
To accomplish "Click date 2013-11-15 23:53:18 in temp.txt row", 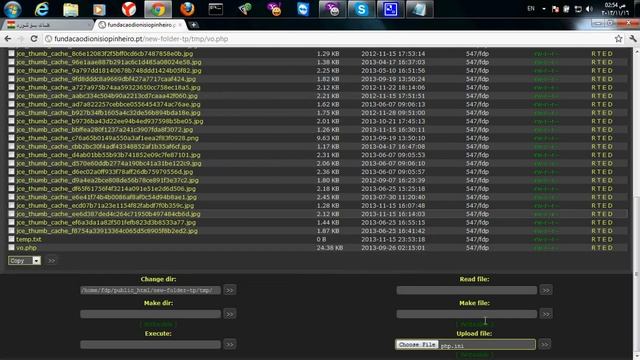I will point(393,240).
